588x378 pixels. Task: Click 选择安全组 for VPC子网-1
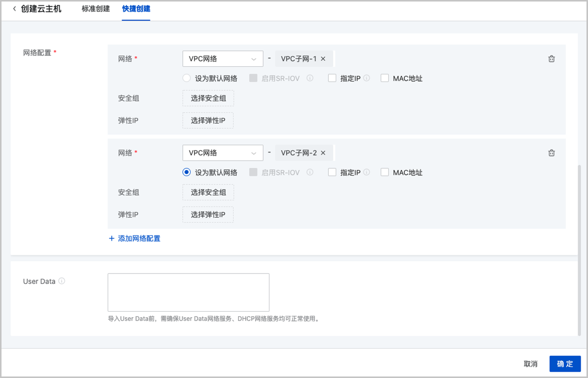pyautogui.click(x=208, y=98)
